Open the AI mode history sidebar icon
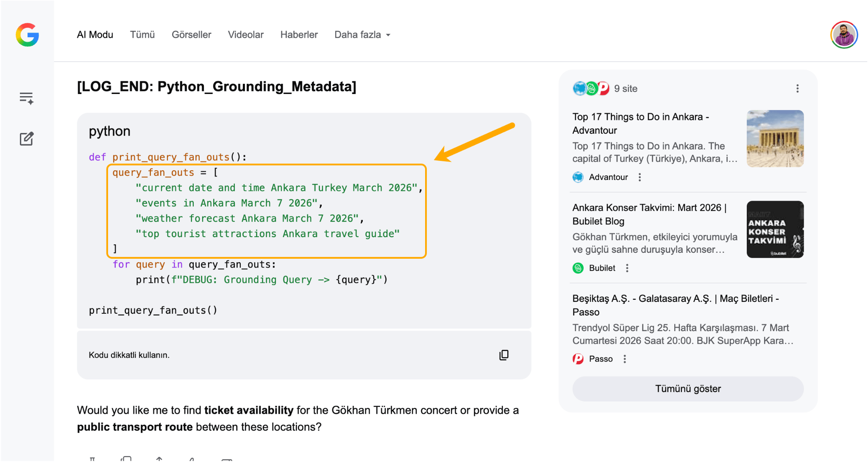 (x=27, y=98)
